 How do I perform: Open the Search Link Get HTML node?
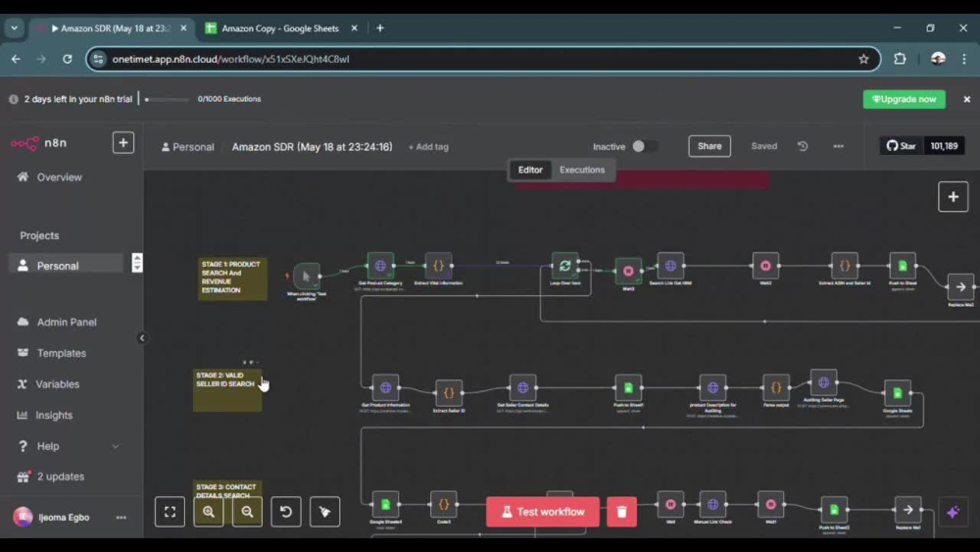[670, 266]
